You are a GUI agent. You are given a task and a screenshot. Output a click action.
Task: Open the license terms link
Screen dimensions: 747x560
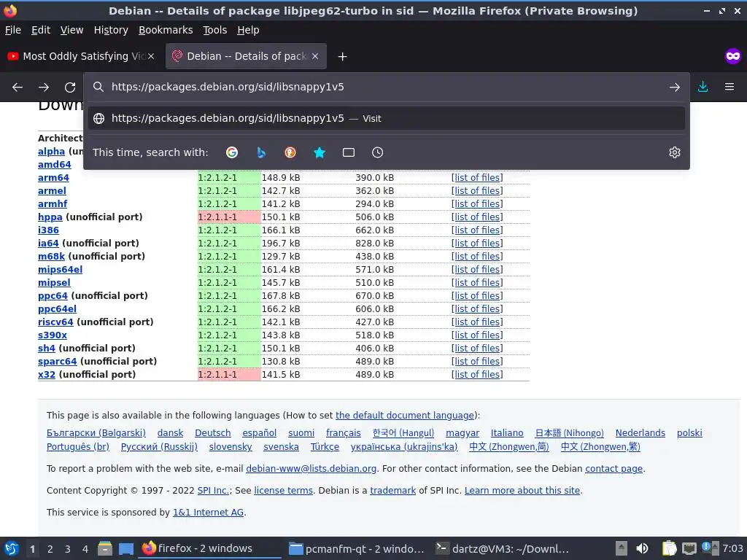(284, 491)
